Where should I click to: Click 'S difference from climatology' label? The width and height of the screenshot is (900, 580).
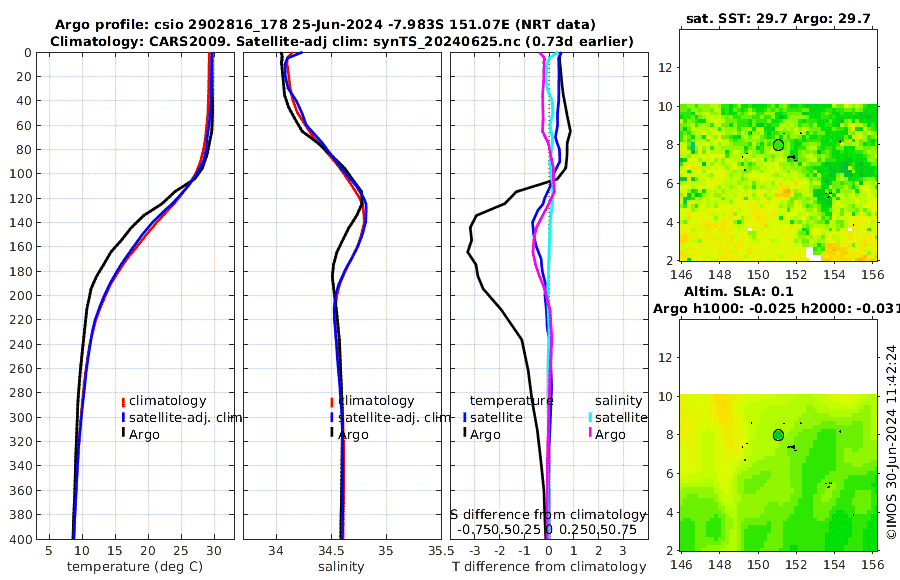(549, 515)
